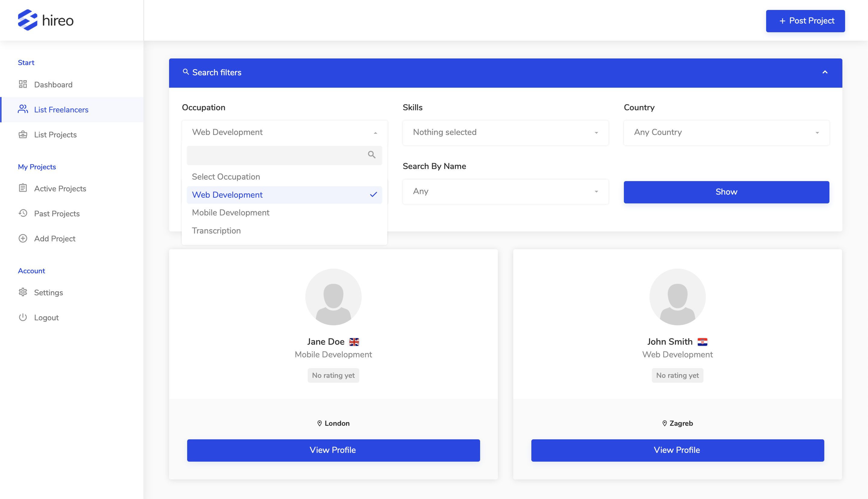
Task: Click Jane Doe's No rating yet badge
Action: [333, 376]
